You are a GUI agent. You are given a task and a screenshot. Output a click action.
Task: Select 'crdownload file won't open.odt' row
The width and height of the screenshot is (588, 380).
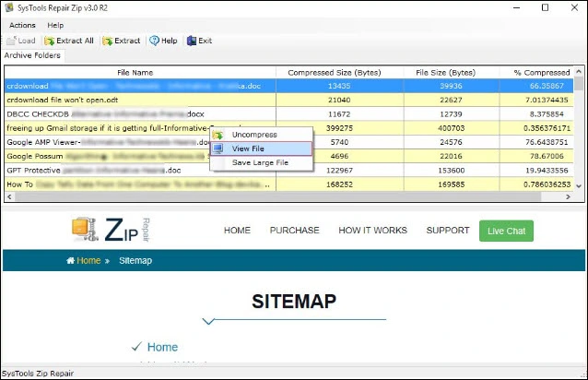288,100
